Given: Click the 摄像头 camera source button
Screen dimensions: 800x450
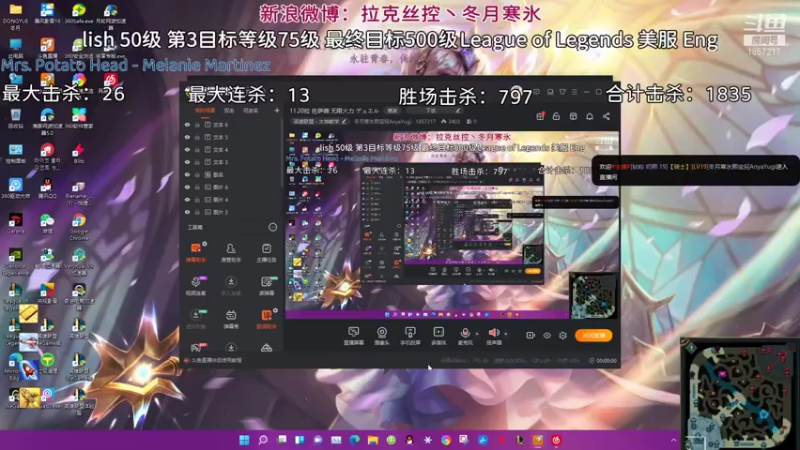Looking at the screenshot, I should [x=382, y=336].
